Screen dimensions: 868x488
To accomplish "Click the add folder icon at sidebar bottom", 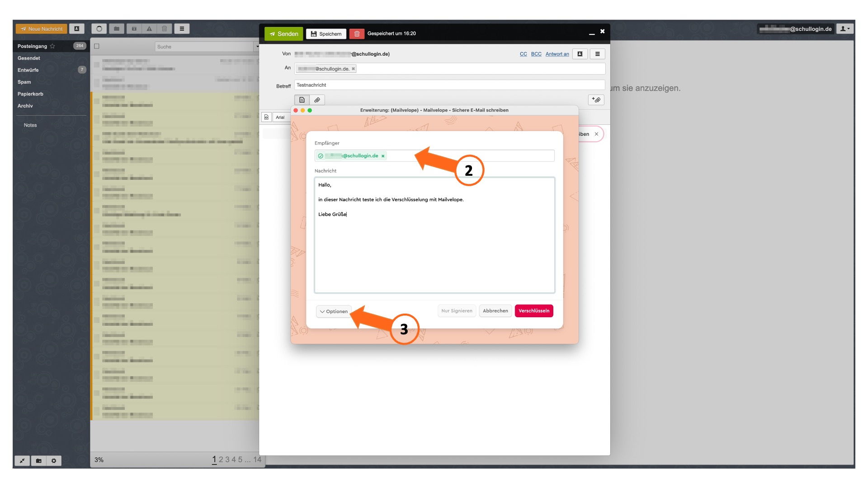I will pos(38,461).
